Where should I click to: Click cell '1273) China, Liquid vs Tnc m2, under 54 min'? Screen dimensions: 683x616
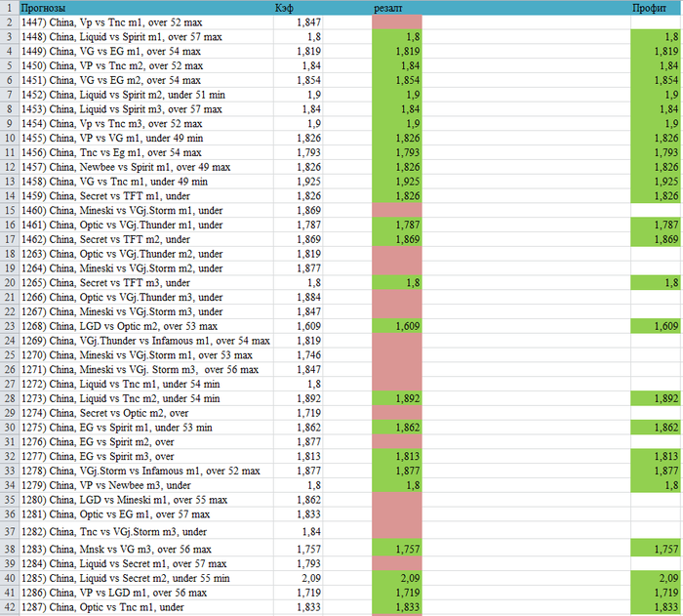[146, 398]
